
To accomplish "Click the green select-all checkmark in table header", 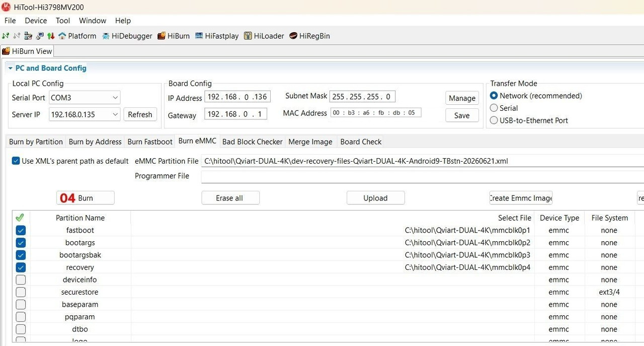I will [20, 218].
